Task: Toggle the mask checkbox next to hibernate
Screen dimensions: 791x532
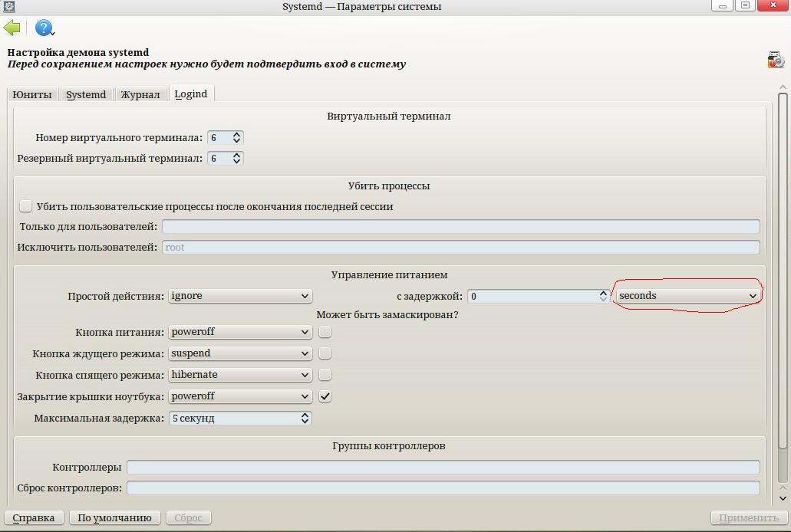Action: point(325,375)
